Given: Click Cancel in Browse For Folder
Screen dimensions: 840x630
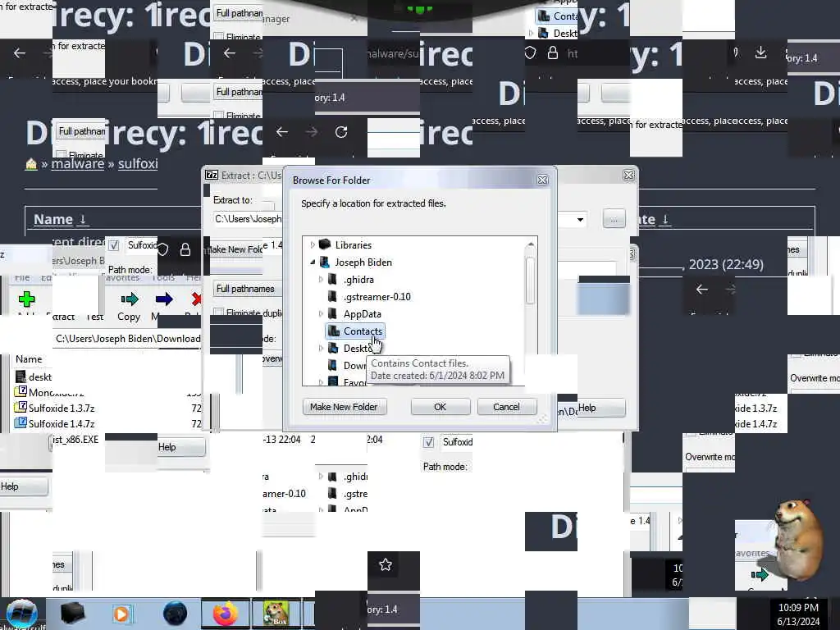Looking at the screenshot, I should click(x=506, y=407).
